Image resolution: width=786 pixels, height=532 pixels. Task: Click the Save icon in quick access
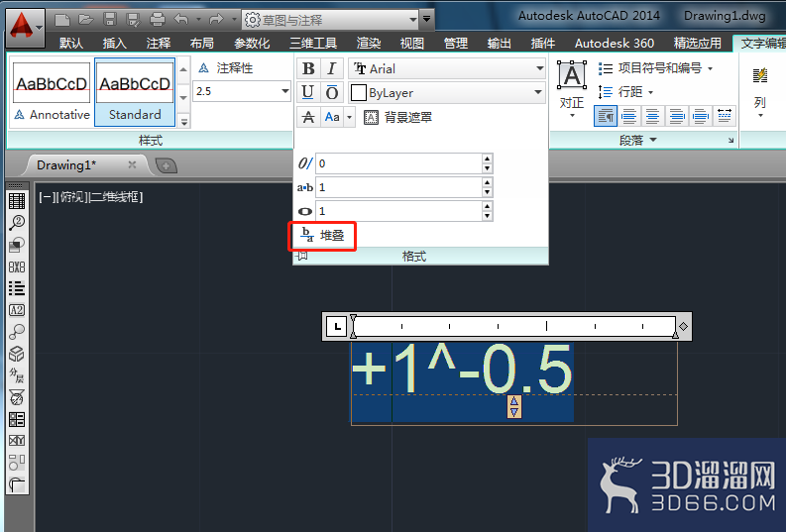tap(110, 20)
